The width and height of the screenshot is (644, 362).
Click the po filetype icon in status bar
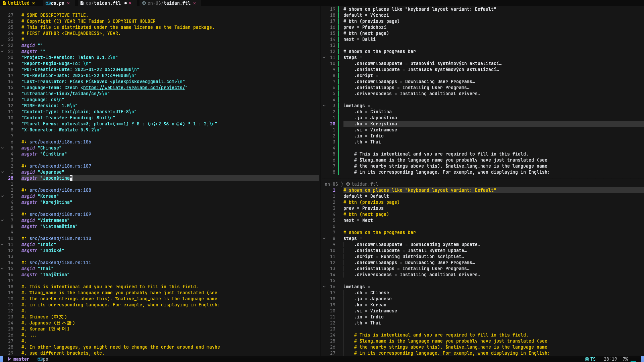40,359
